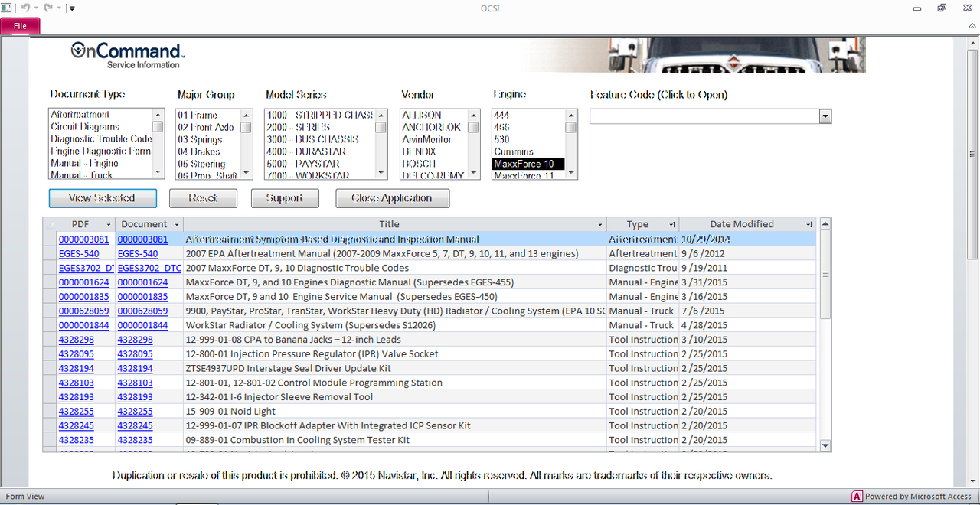
Task: Open PDF link 0000003081
Action: click(x=83, y=239)
